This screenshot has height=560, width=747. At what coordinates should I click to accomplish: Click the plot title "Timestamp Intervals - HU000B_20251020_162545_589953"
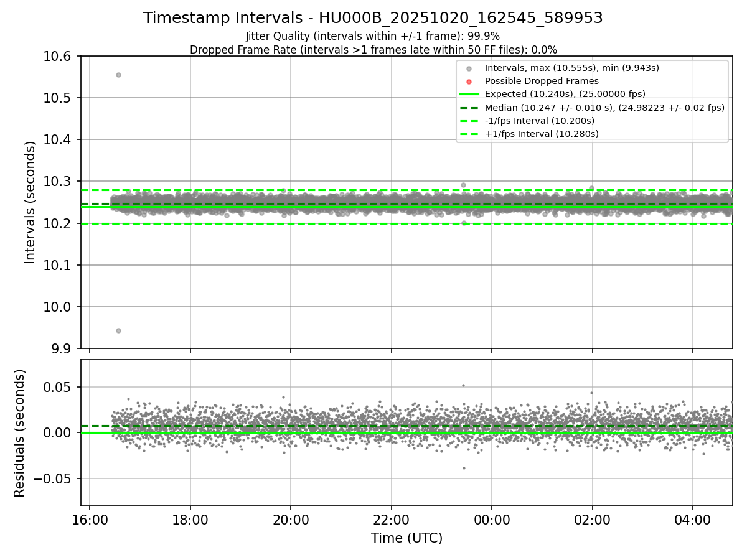[373, 18]
